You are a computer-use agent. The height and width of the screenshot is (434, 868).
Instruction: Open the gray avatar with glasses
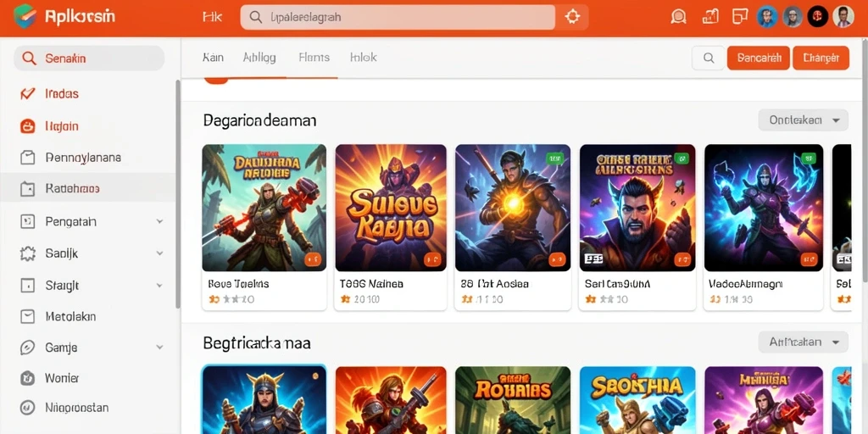[x=793, y=17]
